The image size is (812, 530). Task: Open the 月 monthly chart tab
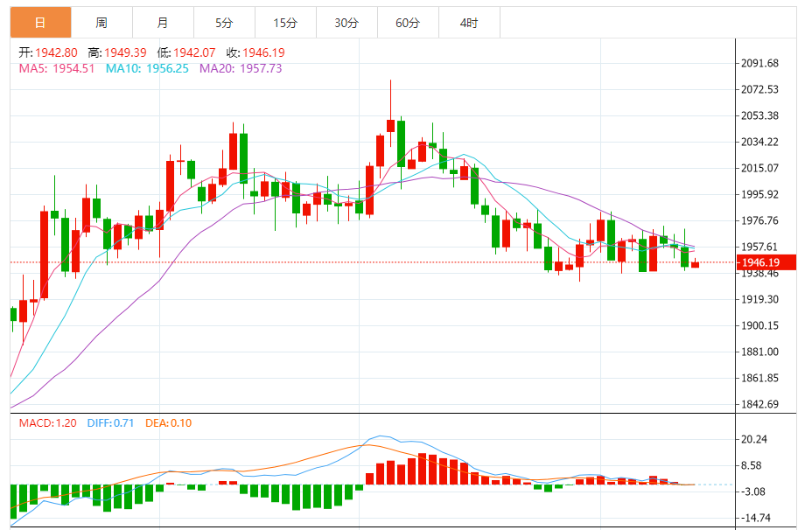[x=163, y=23]
